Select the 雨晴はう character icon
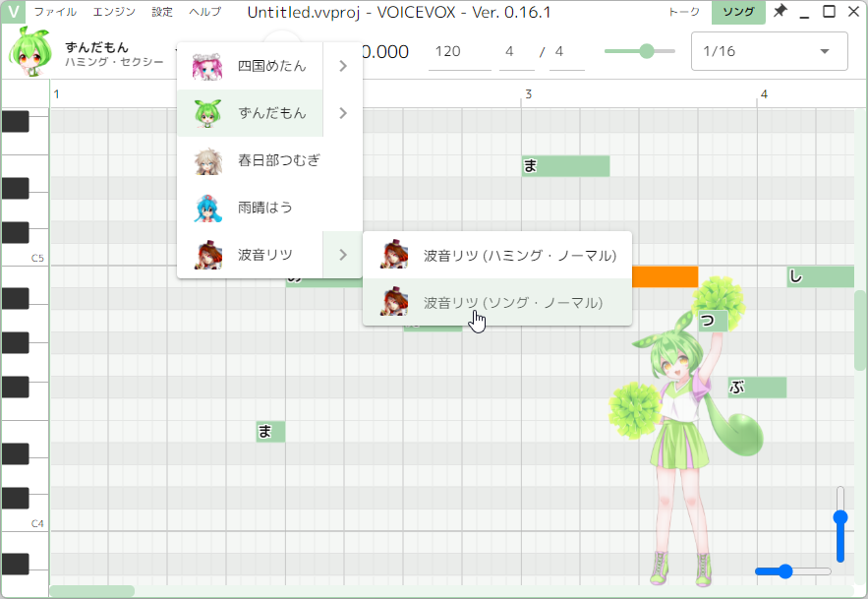The width and height of the screenshot is (868, 599). click(207, 208)
